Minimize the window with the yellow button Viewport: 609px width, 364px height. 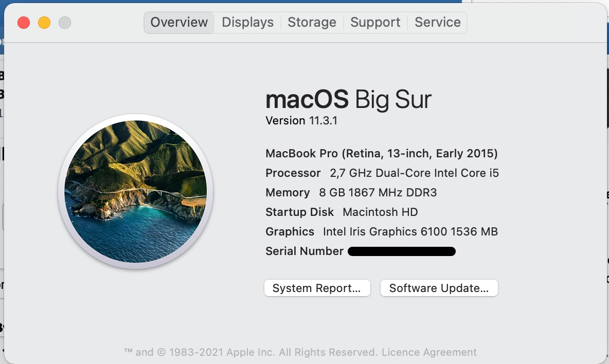44,23
